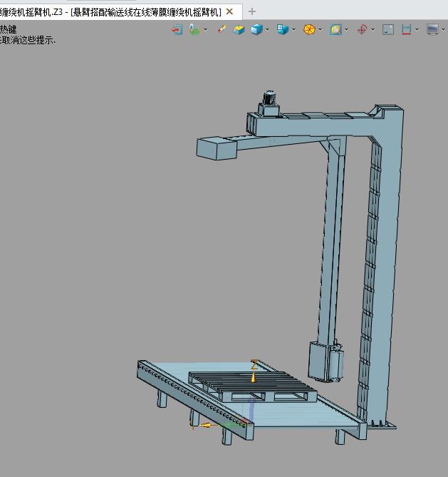
Task: Click the monitor display settings icon
Action: [432, 29]
